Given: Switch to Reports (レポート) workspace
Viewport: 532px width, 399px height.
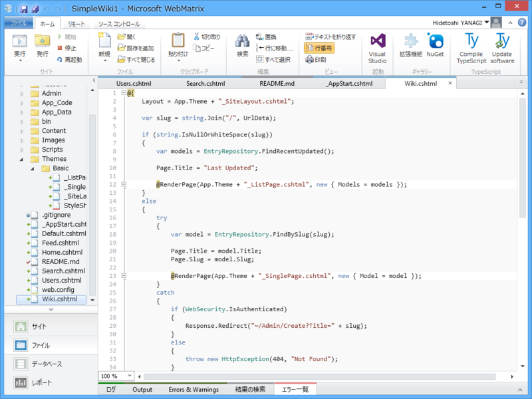Looking at the screenshot, I should (51, 383).
